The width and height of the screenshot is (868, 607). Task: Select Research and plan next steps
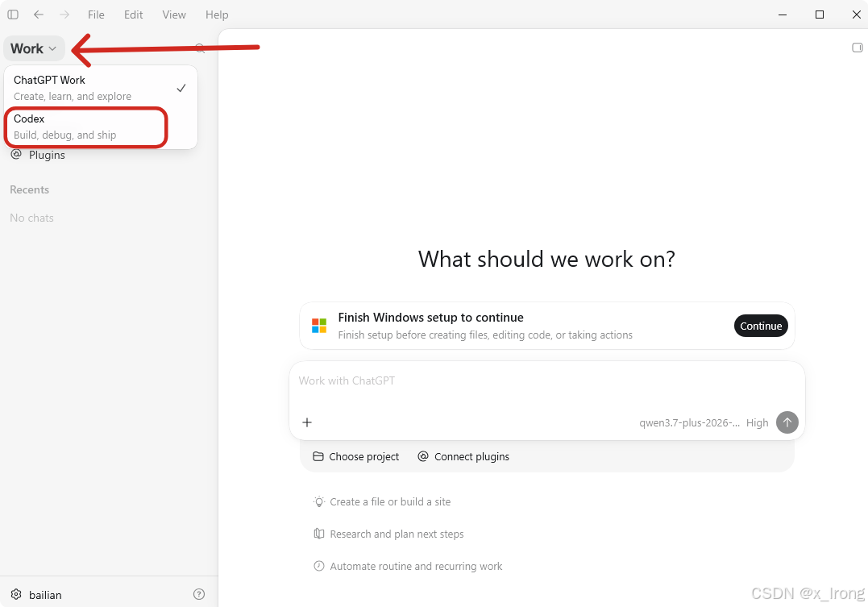click(388, 534)
